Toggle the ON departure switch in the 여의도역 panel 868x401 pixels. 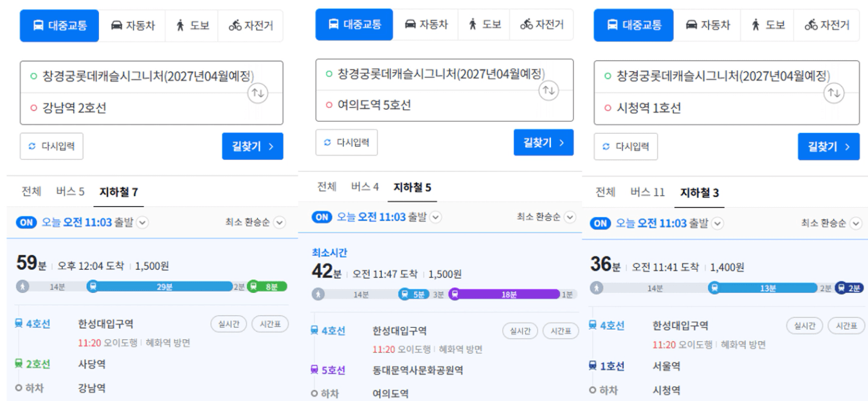point(321,217)
